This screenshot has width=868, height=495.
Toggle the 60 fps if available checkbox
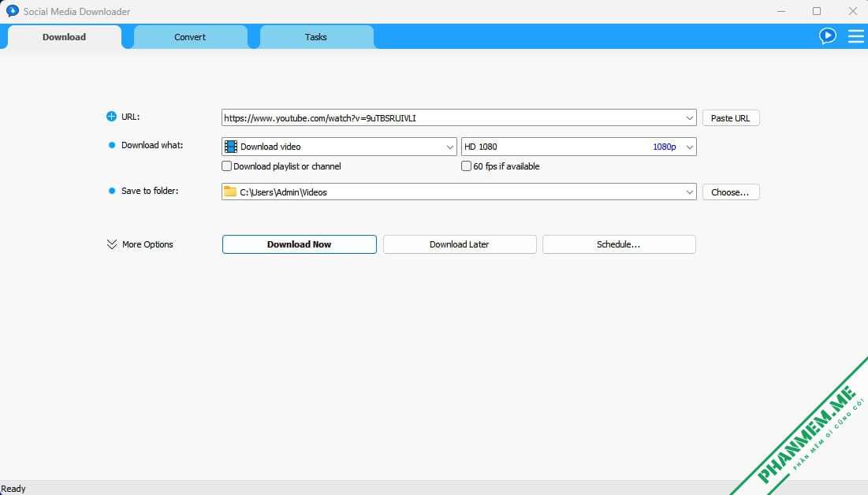pyautogui.click(x=466, y=166)
